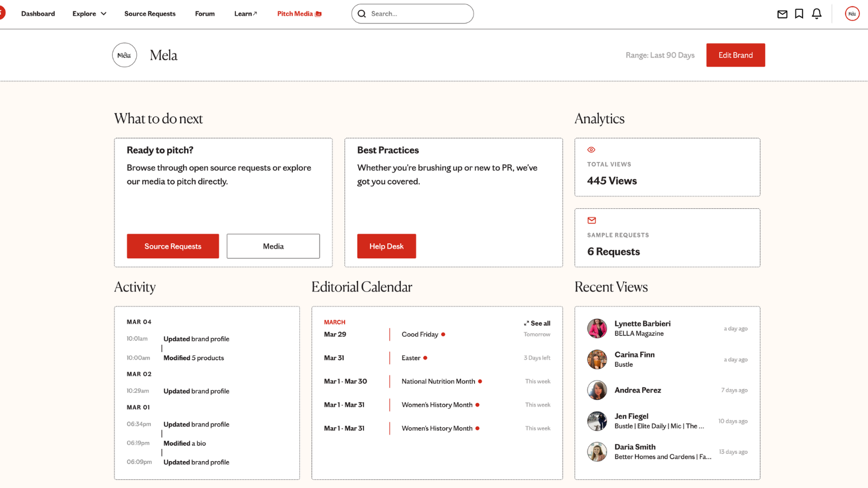
Task: Open saved bookmarks via bookmark icon
Action: (x=799, y=14)
